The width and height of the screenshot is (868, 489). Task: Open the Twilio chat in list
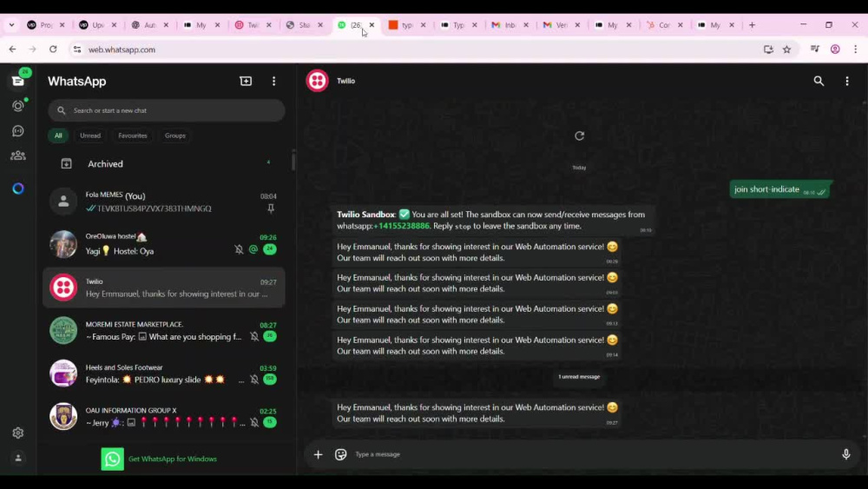(x=164, y=287)
